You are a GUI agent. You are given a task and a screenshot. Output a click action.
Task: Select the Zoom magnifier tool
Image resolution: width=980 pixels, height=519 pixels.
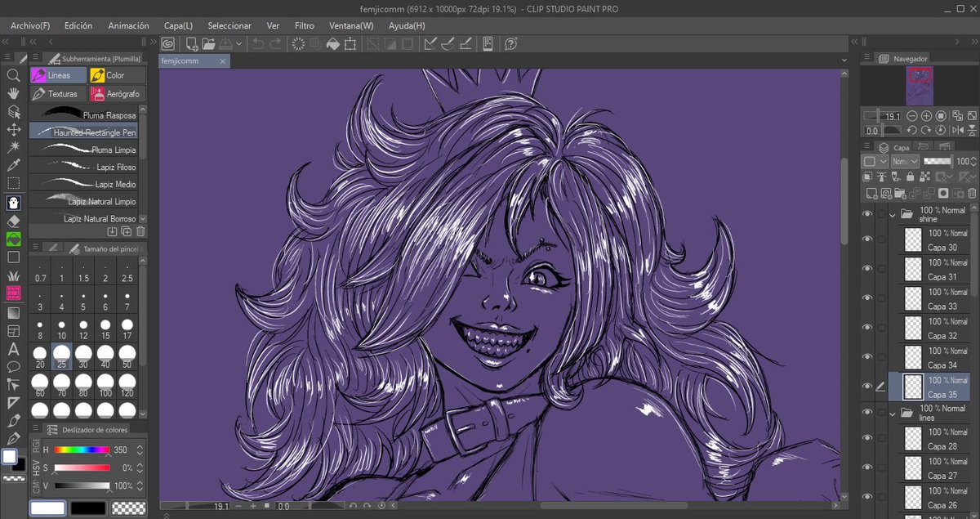13,75
